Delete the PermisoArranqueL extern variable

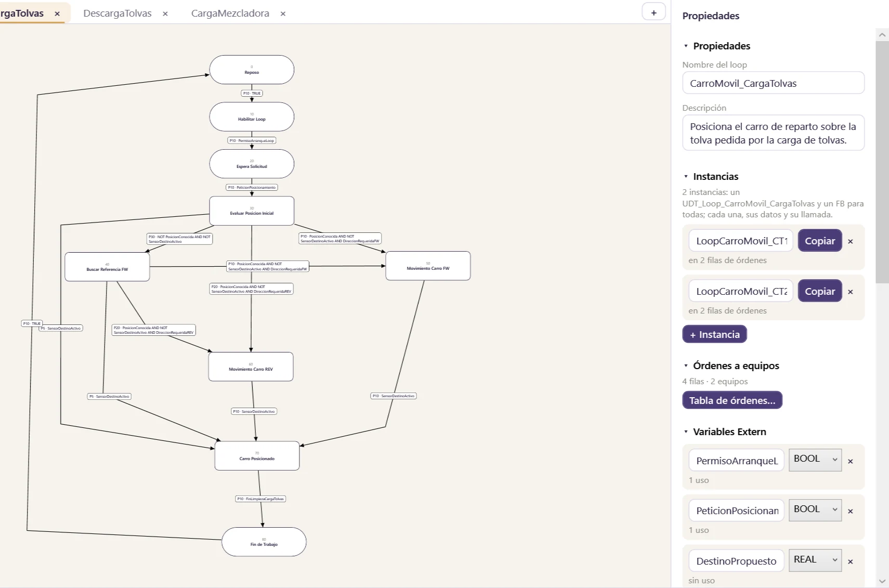tap(851, 461)
